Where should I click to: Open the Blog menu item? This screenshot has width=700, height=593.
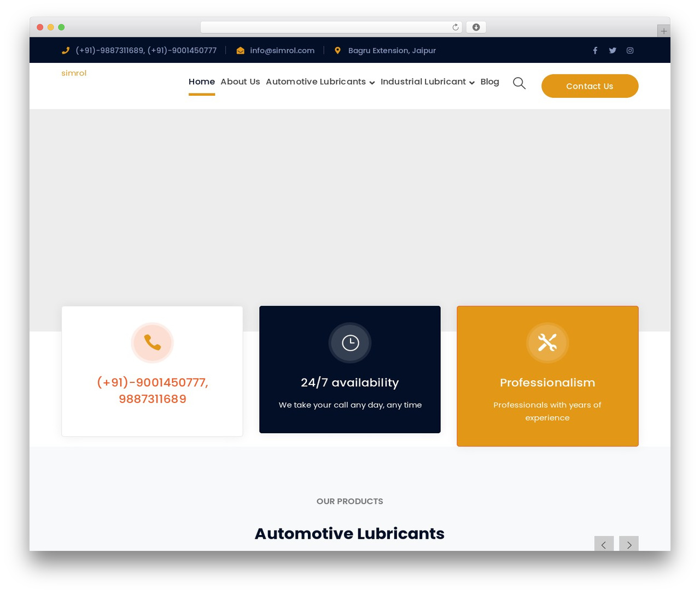click(x=490, y=82)
